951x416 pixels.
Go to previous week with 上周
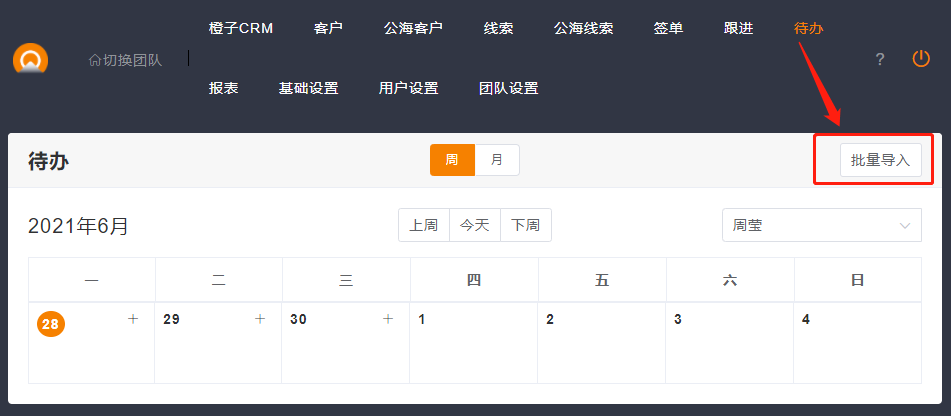424,225
